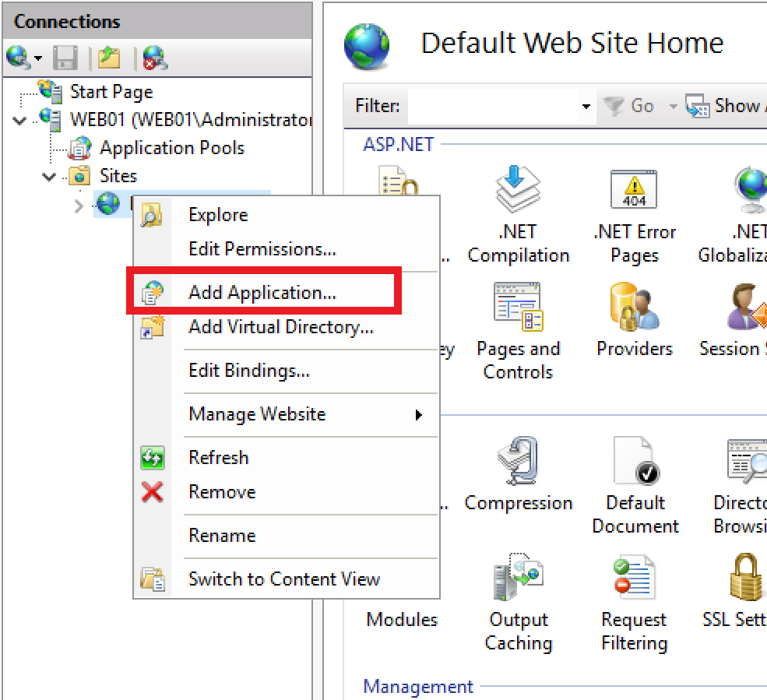The image size is (767, 700).
Task: Open the SSL Settings padlock icon
Action: click(745, 577)
